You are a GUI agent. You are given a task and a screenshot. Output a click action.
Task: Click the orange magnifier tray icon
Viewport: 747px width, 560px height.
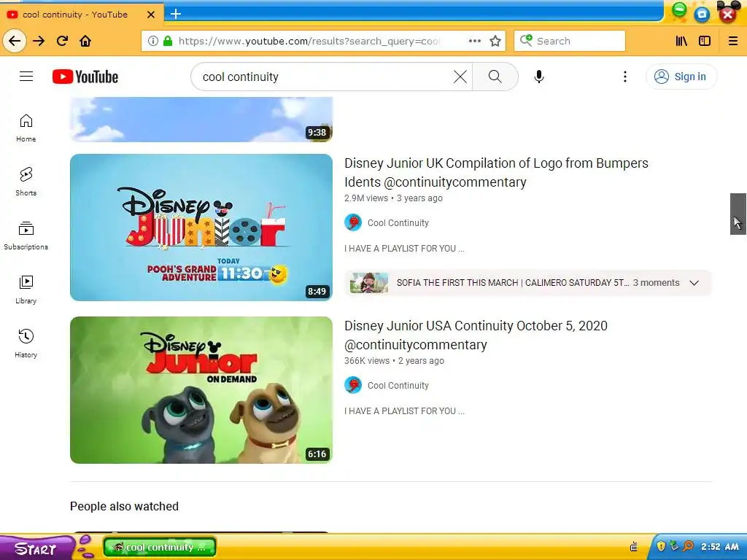click(x=688, y=545)
